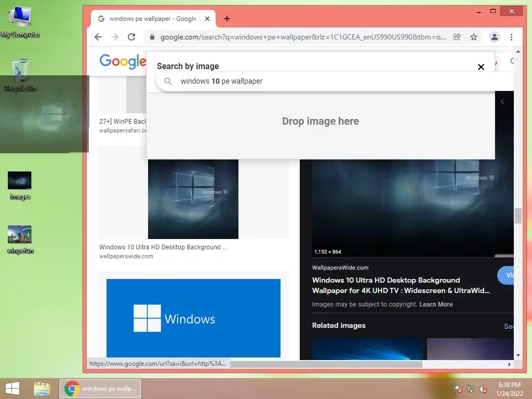Close the Search by image dialog
The height and width of the screenshot is (399, 532).
481,67
